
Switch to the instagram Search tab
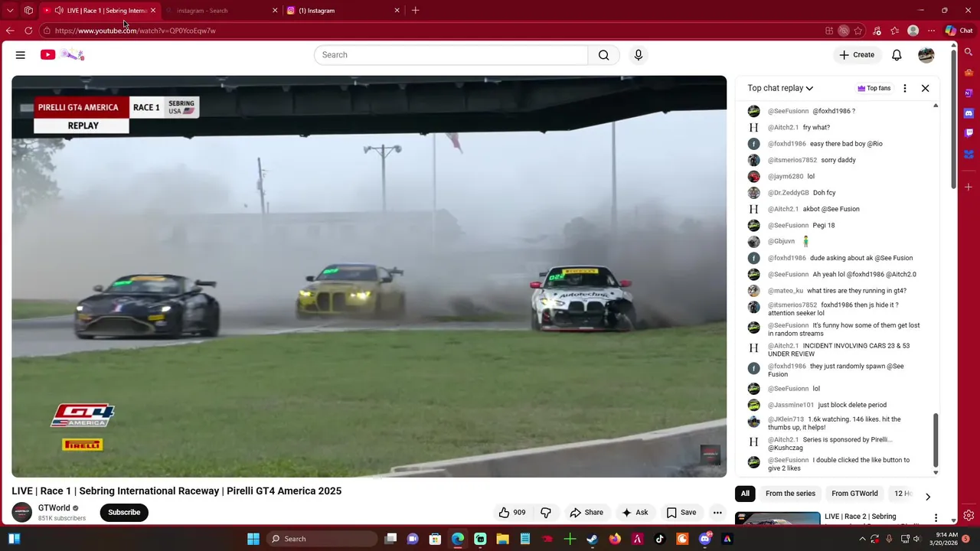tap(221, 11)
